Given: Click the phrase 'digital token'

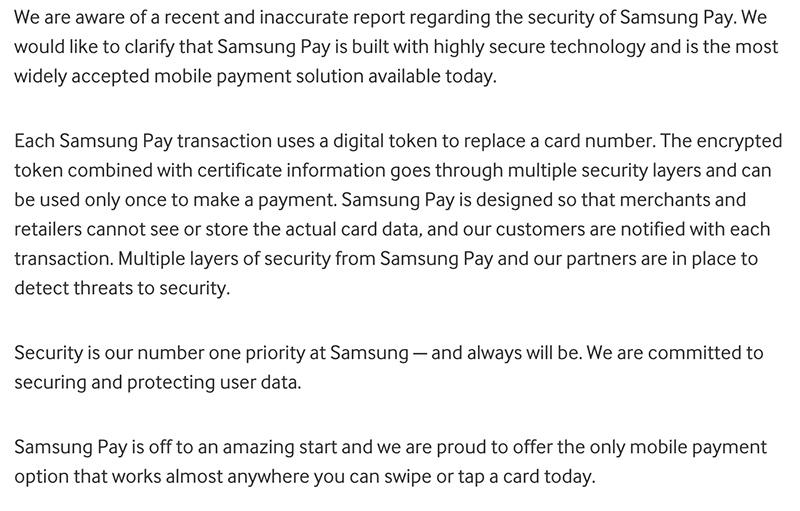Looking at the screenshot, I should (x=386, y=141).
